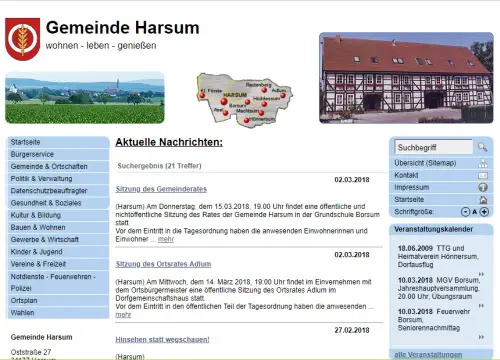
Task: Click the info icon beside Impressum
Action: [483, 187]
